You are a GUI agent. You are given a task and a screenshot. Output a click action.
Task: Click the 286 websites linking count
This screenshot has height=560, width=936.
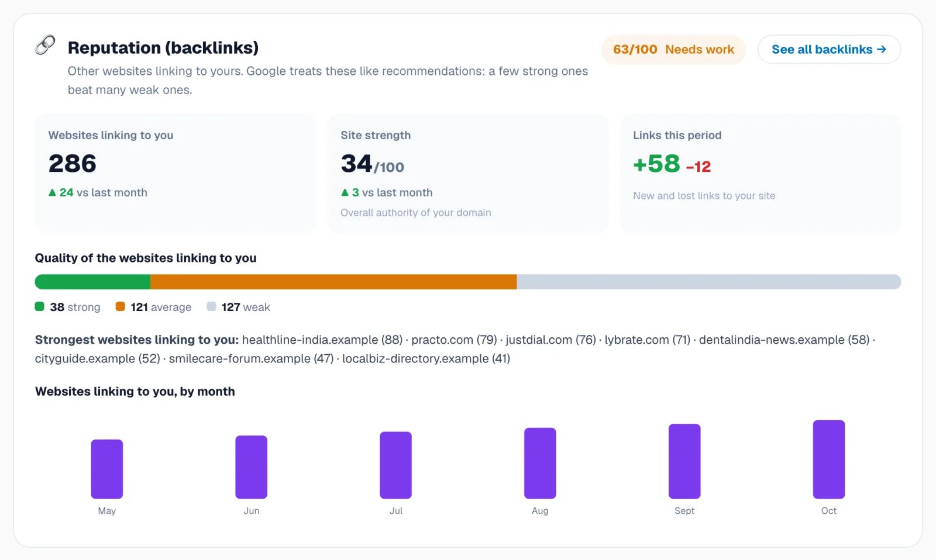point(73,164)
